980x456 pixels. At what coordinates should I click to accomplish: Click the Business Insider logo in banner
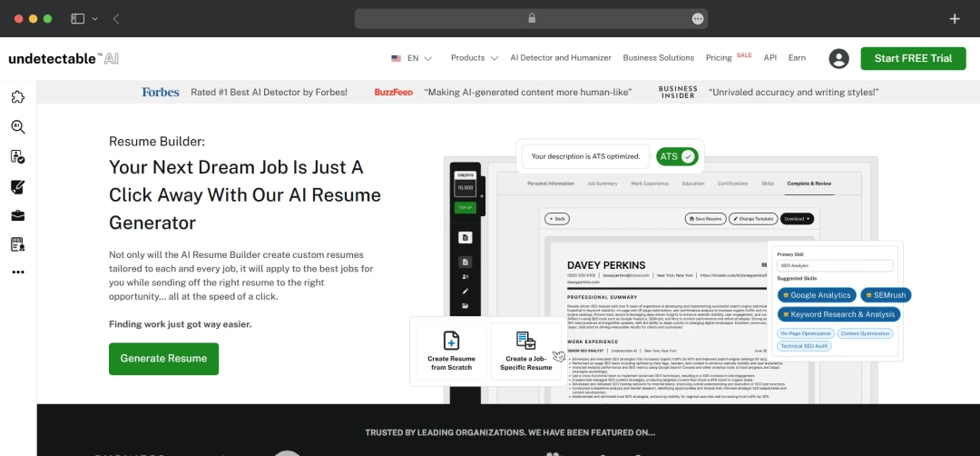tap(678, 92)
